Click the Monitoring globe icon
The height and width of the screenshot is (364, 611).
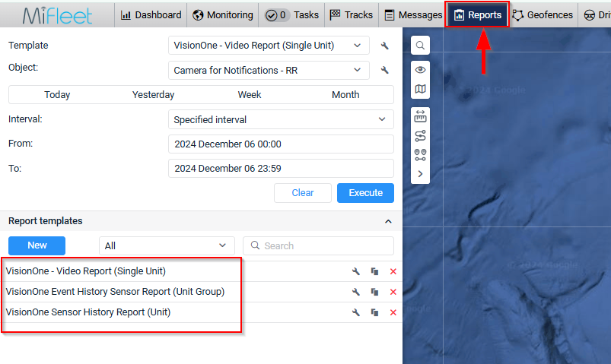198,15
